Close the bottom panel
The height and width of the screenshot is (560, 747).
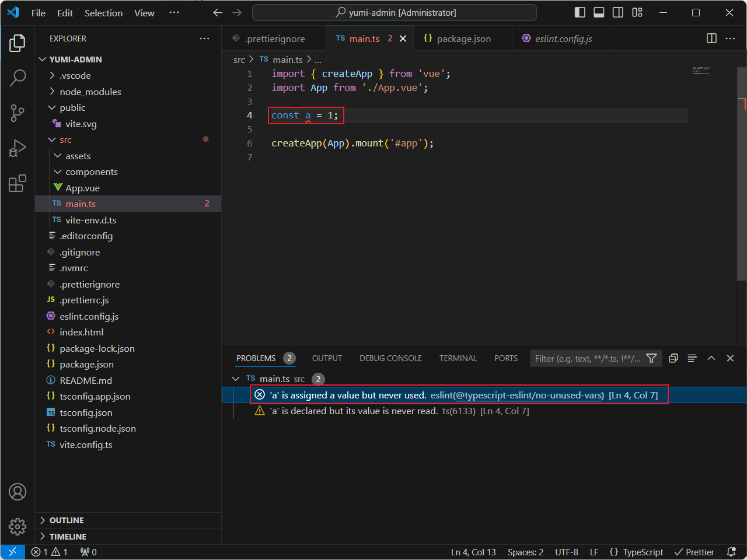[730, 358]
